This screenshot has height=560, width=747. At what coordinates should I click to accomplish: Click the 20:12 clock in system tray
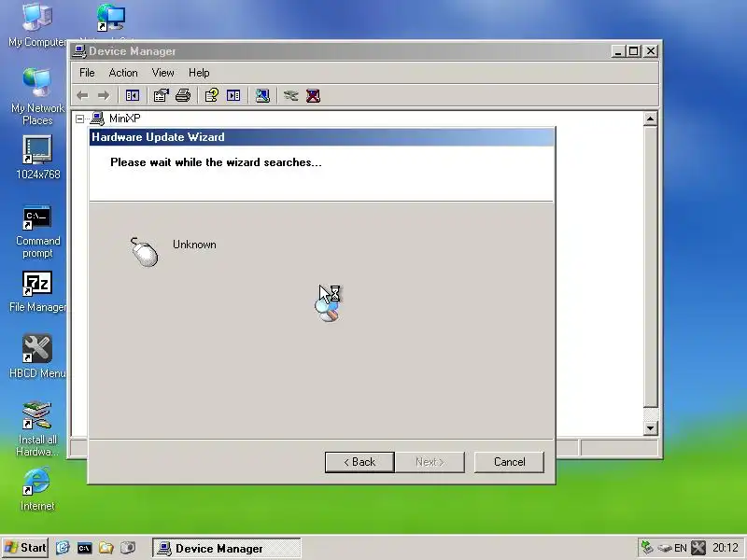tap(726, 548)
